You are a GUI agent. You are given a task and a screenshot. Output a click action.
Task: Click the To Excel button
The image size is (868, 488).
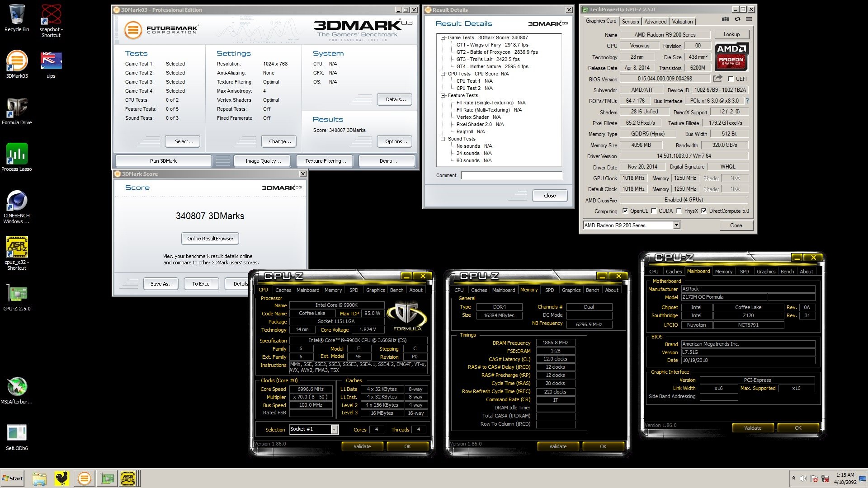tap(201, 284)
